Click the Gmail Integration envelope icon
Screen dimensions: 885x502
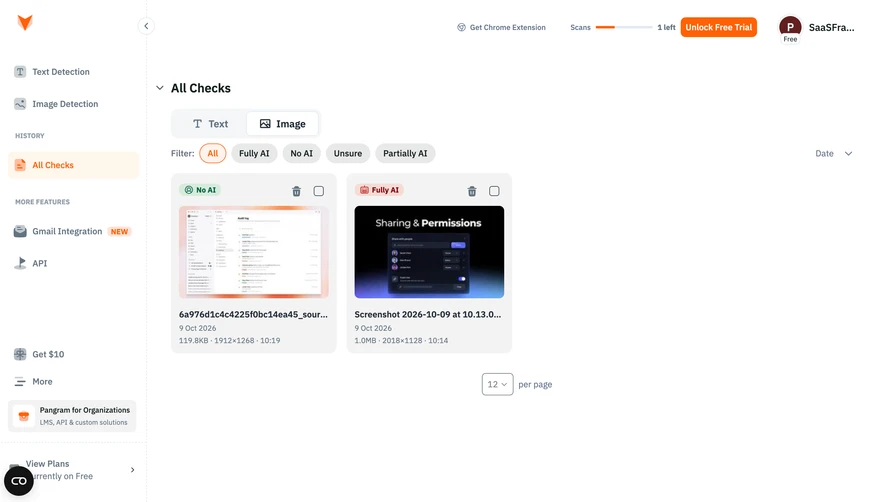[20, 232]
